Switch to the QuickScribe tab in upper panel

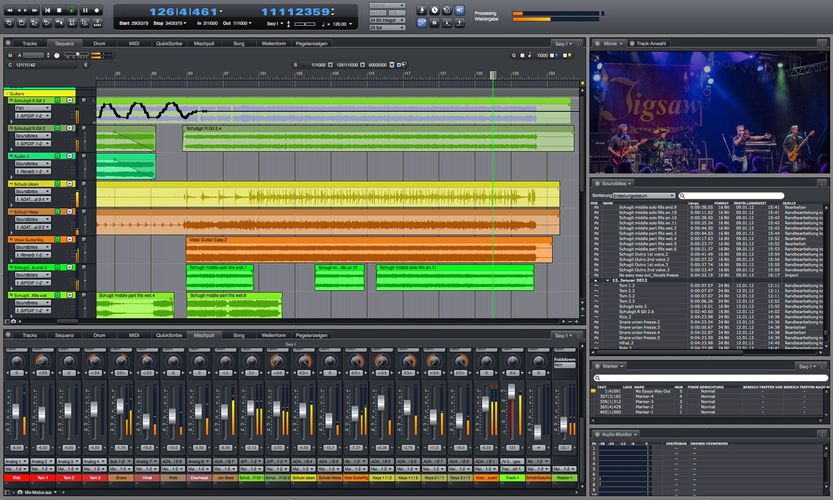[x=168, y=43]
